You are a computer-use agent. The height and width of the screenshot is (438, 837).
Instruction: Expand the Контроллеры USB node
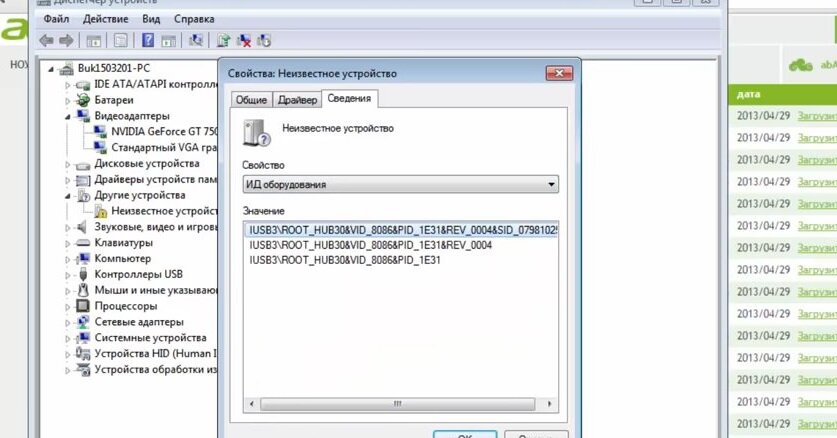pyautogui.click(x=68, y=275)
